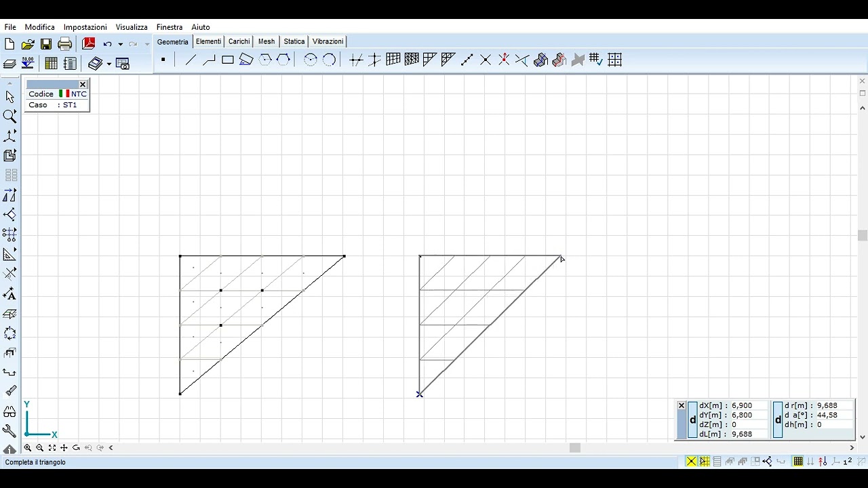Select the Circle drawing tool

point(330,60)
